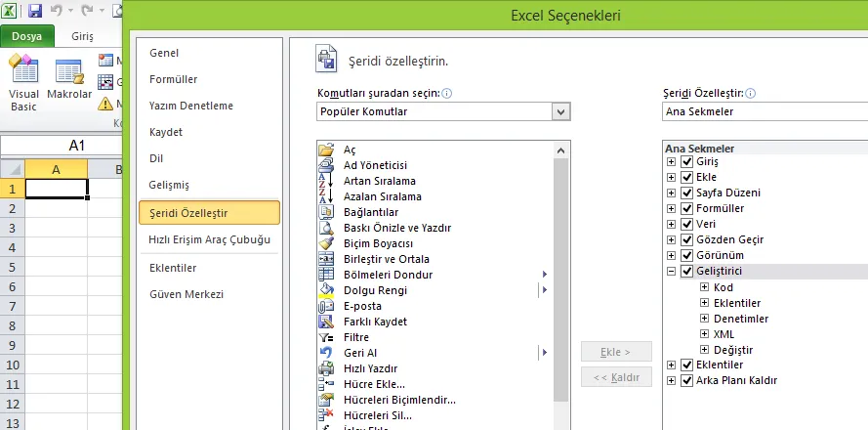Select Hızlı Erişim Araç Çubuğu category
This screenshot has width=868, height=430.
[x=209, y=239]
